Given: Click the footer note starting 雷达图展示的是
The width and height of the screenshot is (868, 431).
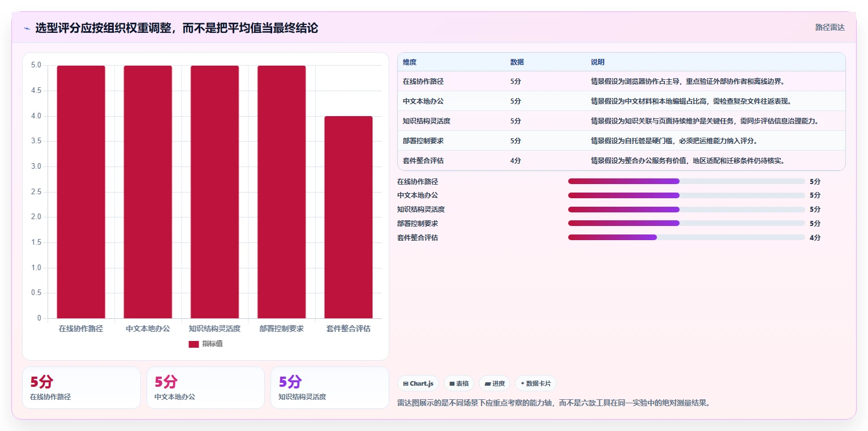Looking at the screenshot, I should click(x=553, y=403).
